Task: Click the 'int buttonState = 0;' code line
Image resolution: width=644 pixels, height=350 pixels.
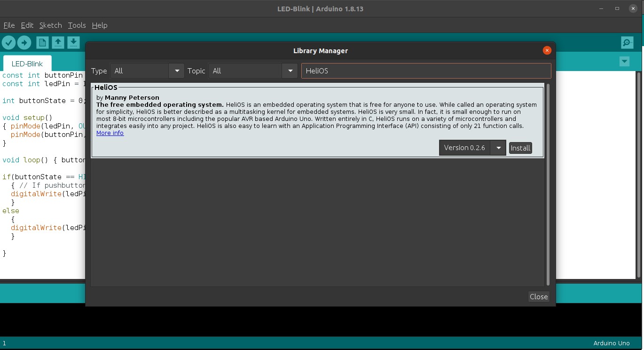Action: pos(45,101)
